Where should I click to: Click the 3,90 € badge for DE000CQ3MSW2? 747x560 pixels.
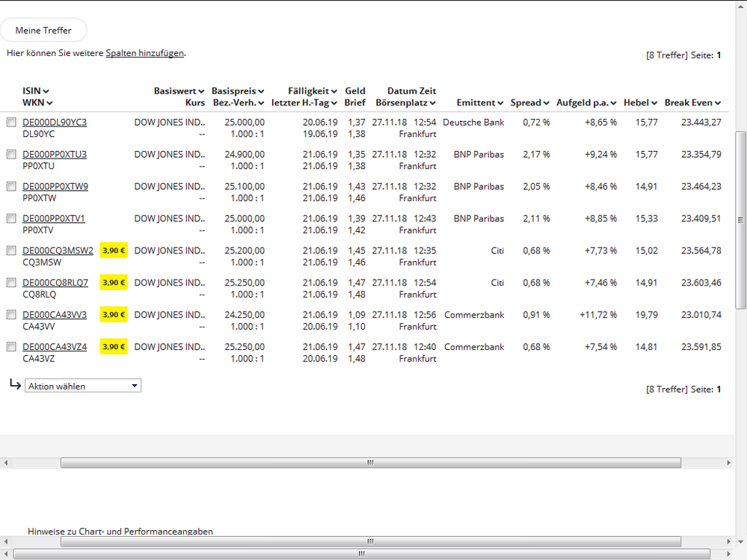(114, 250)
